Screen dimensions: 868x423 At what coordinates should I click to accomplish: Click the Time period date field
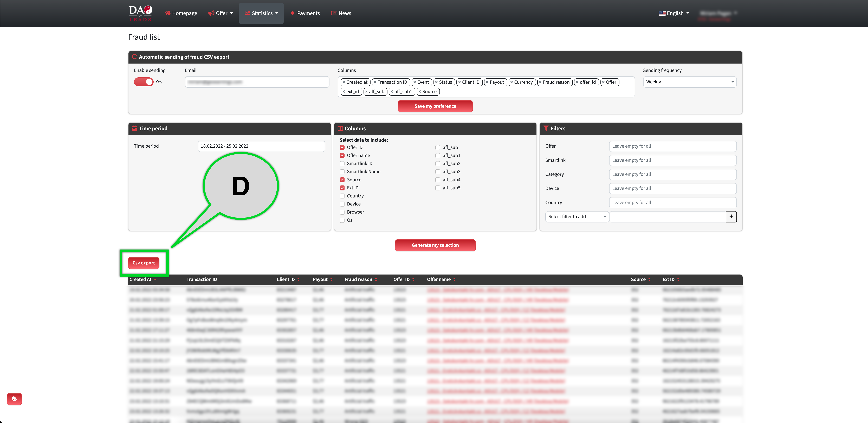[x=261, y=146]
